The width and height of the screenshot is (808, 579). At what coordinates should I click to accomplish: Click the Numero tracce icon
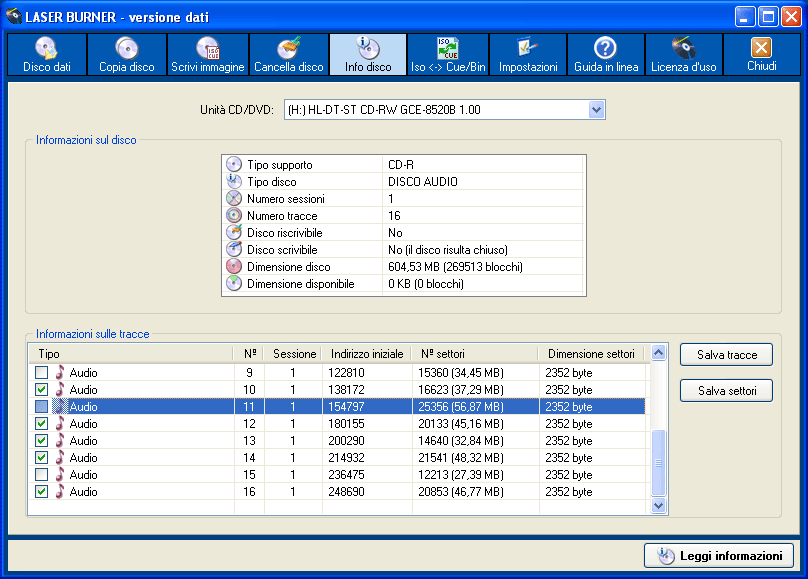tap(234, 215)
